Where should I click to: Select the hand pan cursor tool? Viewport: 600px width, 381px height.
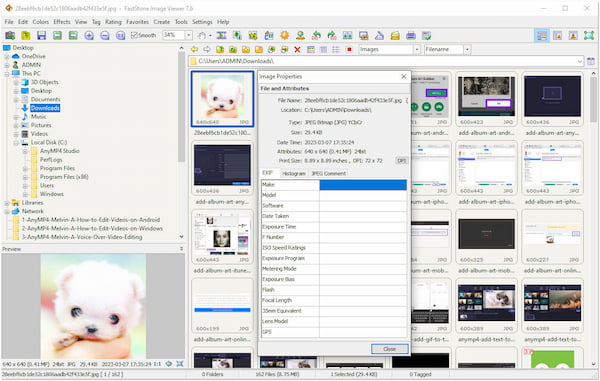point(202,36)
